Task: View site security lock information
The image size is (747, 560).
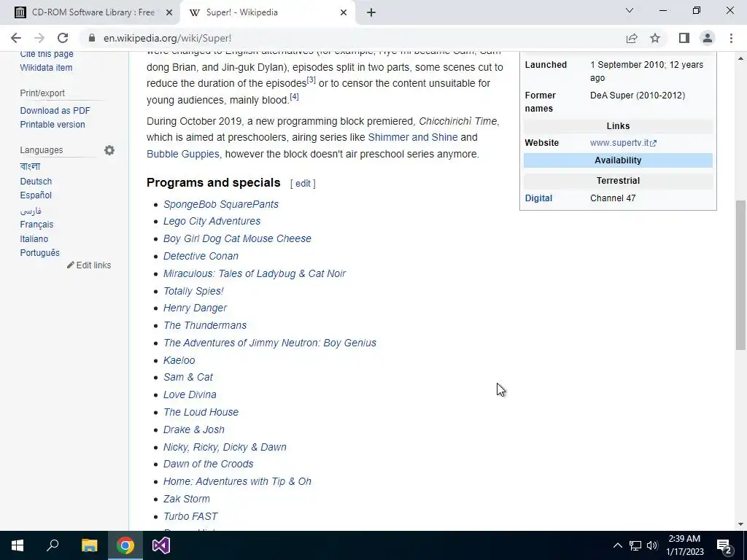Action: pyautogui.click(x=92, y=38)
